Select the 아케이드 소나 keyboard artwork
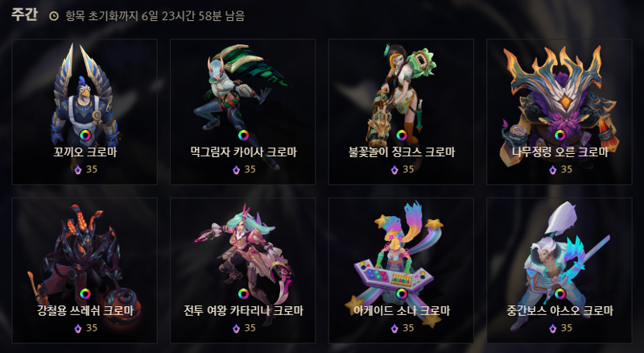Viewport: 644px width, 353px height. tap(392, 276)
